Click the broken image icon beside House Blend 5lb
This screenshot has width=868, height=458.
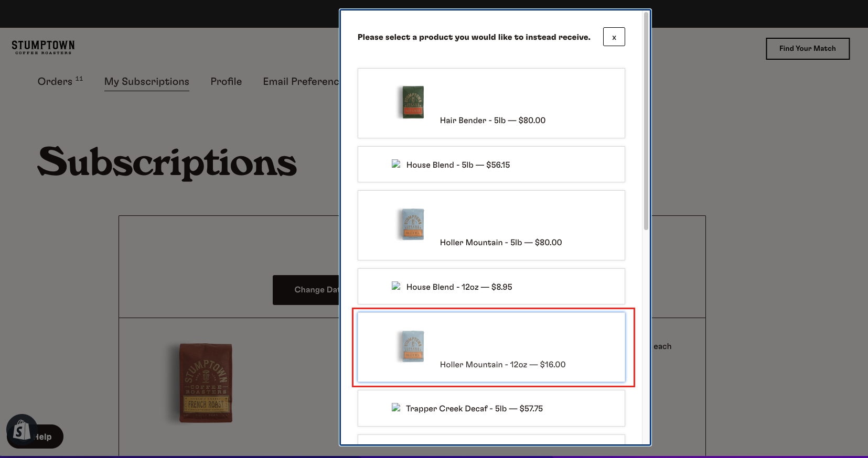coord(396,164)
